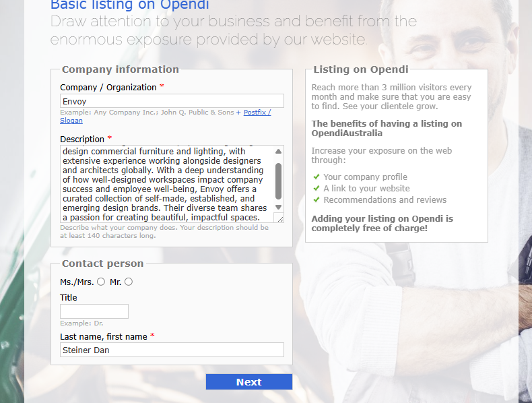532x403 pixels.
Task: Click the checkmark beside Recommendations and reviews
Action: click(x=317, y=199)
